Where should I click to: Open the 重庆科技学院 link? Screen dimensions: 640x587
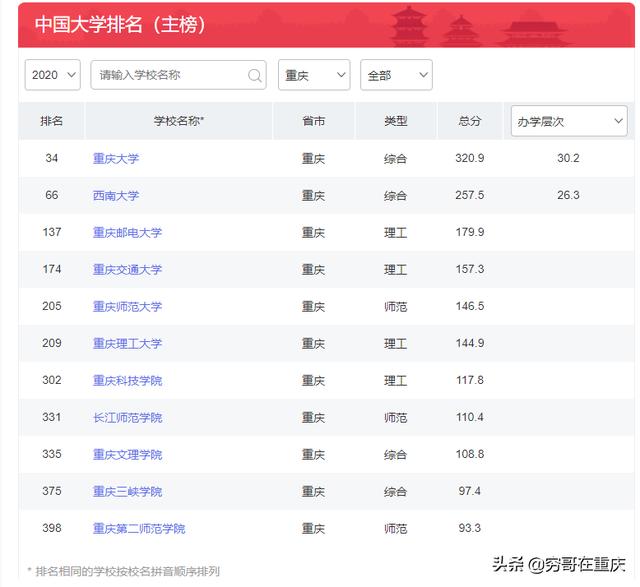127,380
